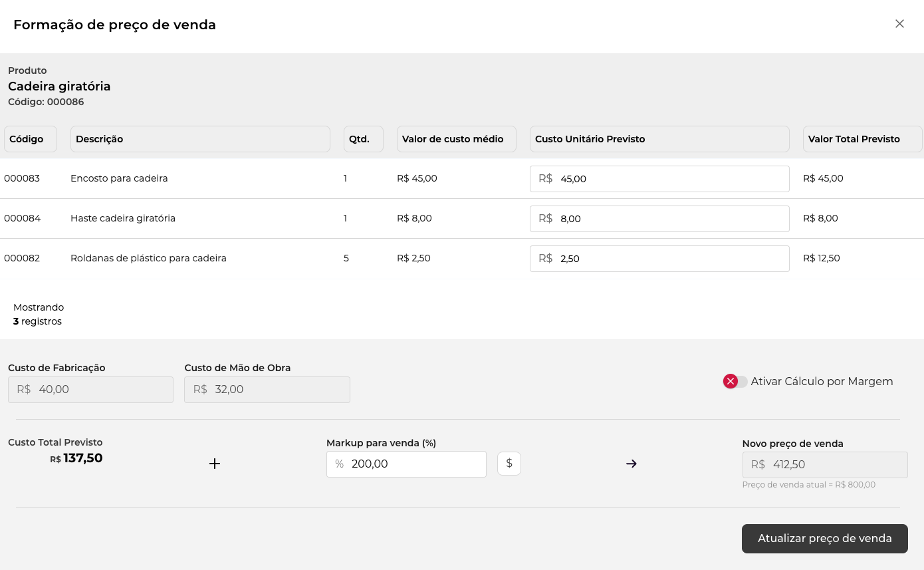
Task: Close the Formação de preço de venda dialog
Action: pyautogui.click(x=899, y=24)
